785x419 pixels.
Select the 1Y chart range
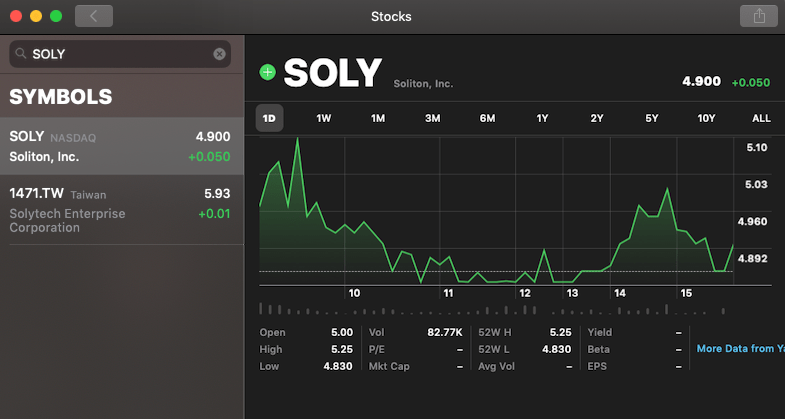(x=542, y=119)
